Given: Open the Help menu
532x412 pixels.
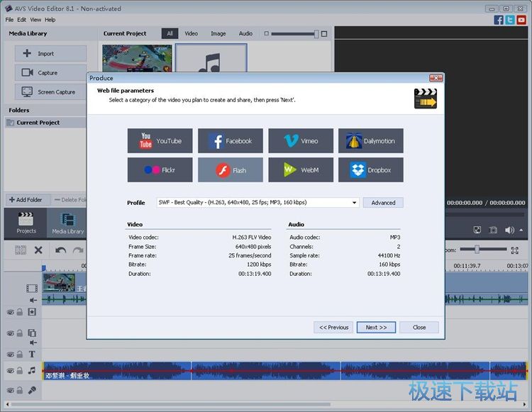Looking at the screenshot, I should click(x=50, y=20).
